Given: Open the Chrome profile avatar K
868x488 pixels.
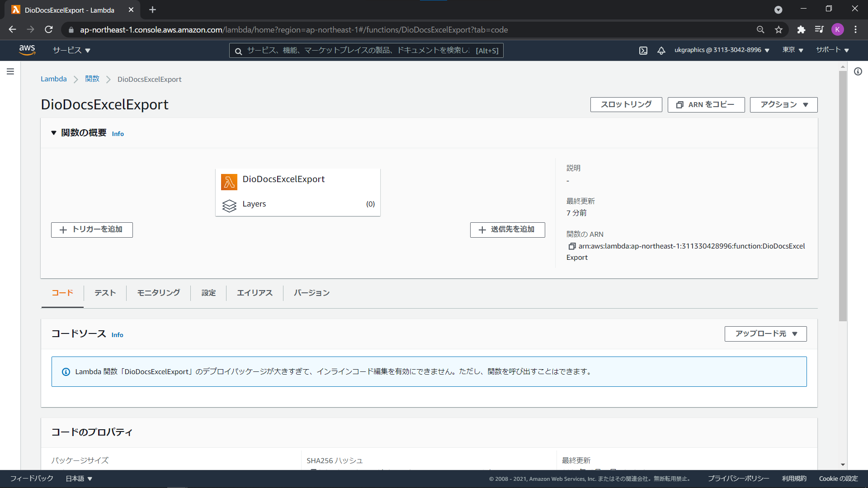Looking at the screenshot, I should click(x=837, y=30).
